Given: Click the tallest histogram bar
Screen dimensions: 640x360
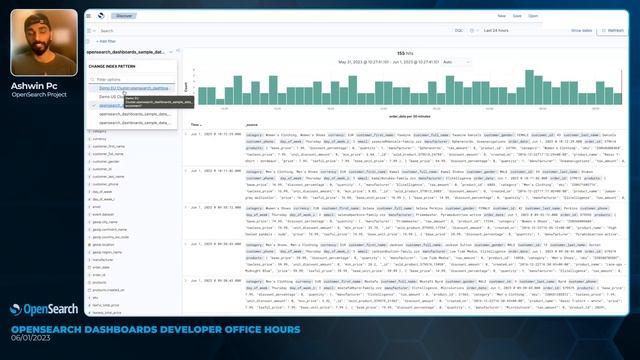Looking at the screenshot, I should tap(529, 87).
